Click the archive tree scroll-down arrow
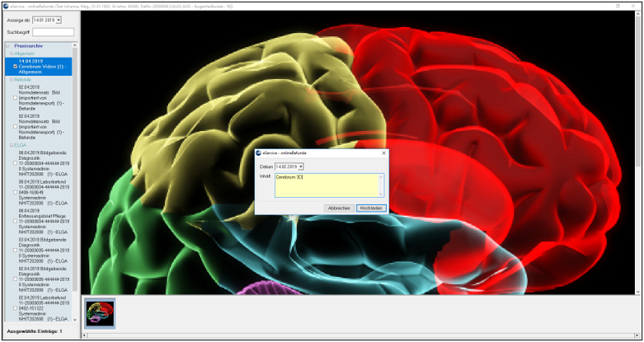The image size is (644, 342). tap(75, 320)
